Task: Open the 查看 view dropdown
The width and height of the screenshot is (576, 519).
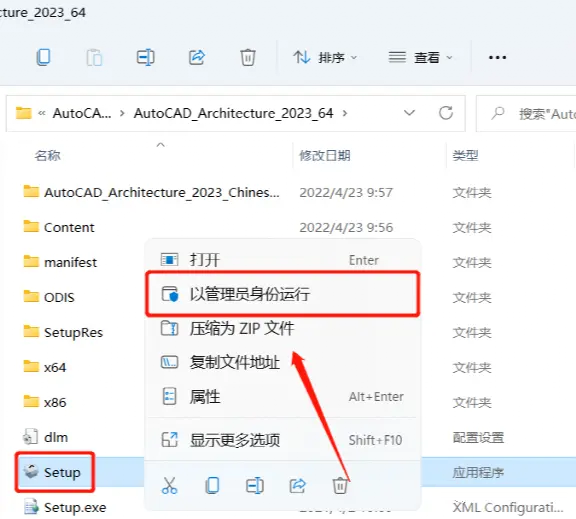Action: 420,58
